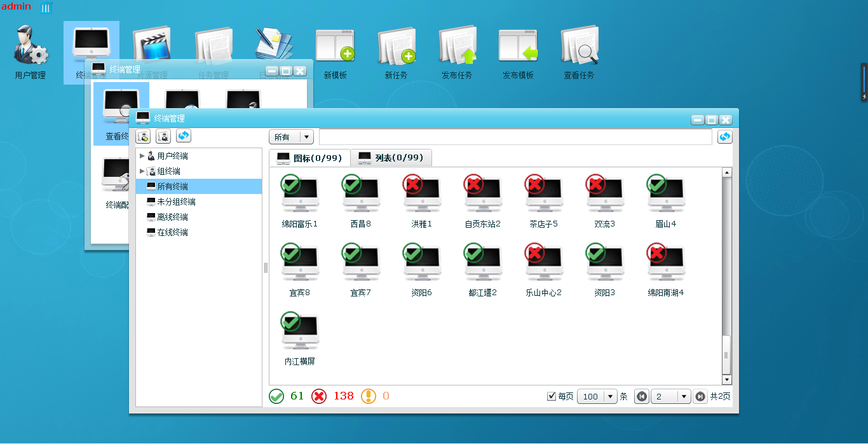The height and width of the screenshot is (444, 868).
Task: Open the 查看任务 desktop icon
Action: 579,53
